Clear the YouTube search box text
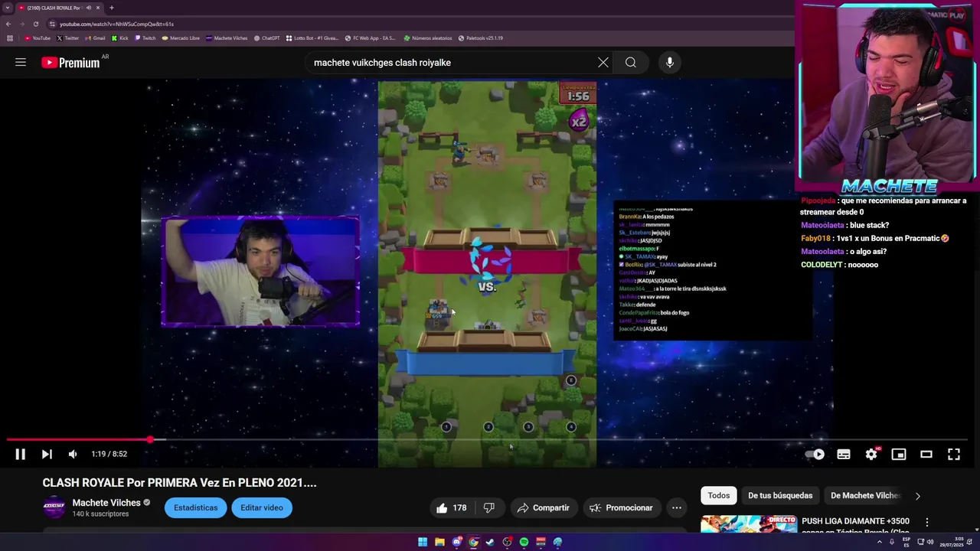Viewport: 980px width, 551px height. (603, 63)
